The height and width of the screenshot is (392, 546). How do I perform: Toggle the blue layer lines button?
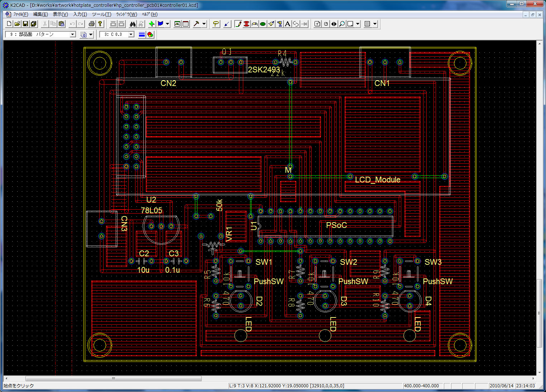142,34
